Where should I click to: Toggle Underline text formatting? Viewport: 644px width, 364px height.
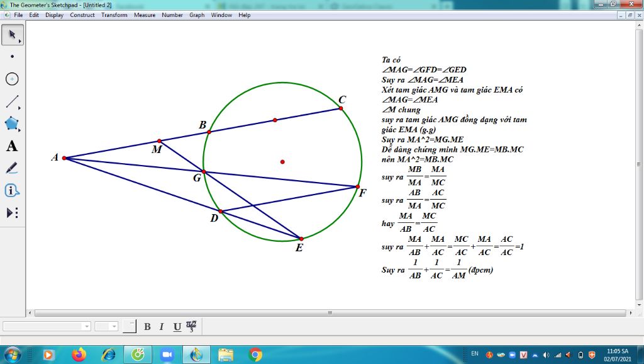pyautogui.click(x=177, y=327)
